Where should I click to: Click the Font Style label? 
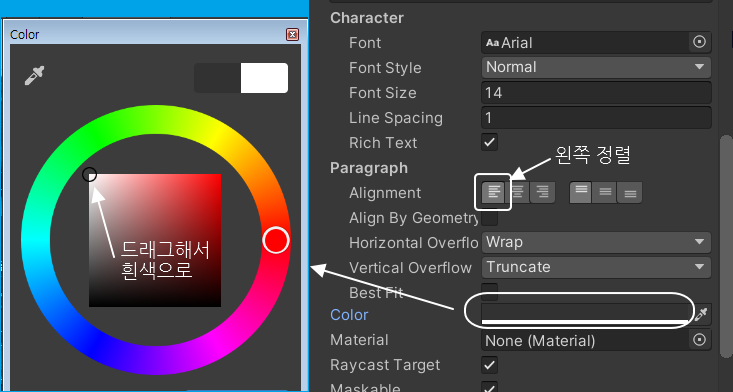tap(385, 68)
